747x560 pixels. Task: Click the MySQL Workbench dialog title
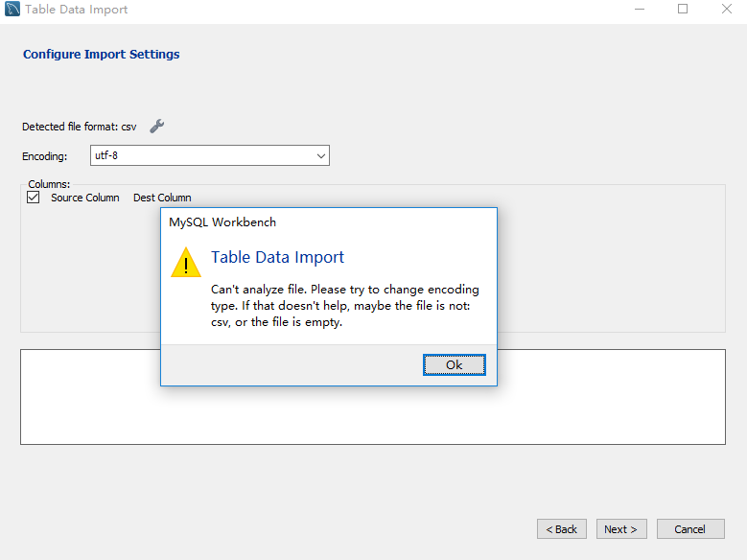222,222
